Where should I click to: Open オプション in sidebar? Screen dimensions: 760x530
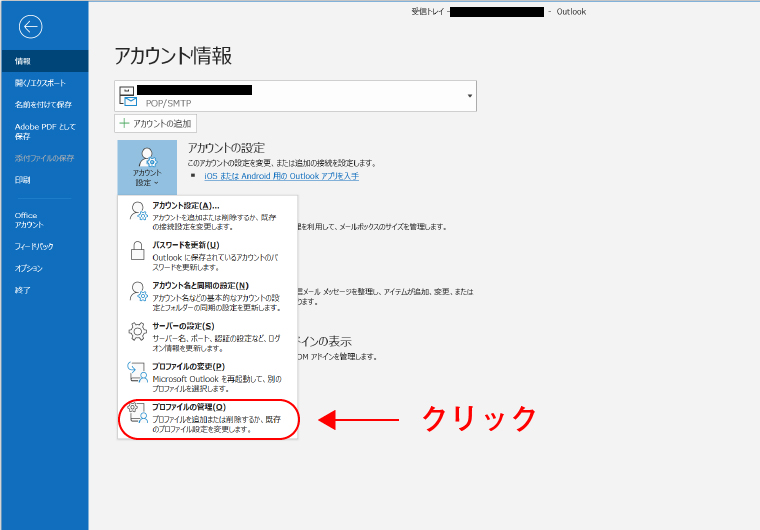[x=45, y=268]
